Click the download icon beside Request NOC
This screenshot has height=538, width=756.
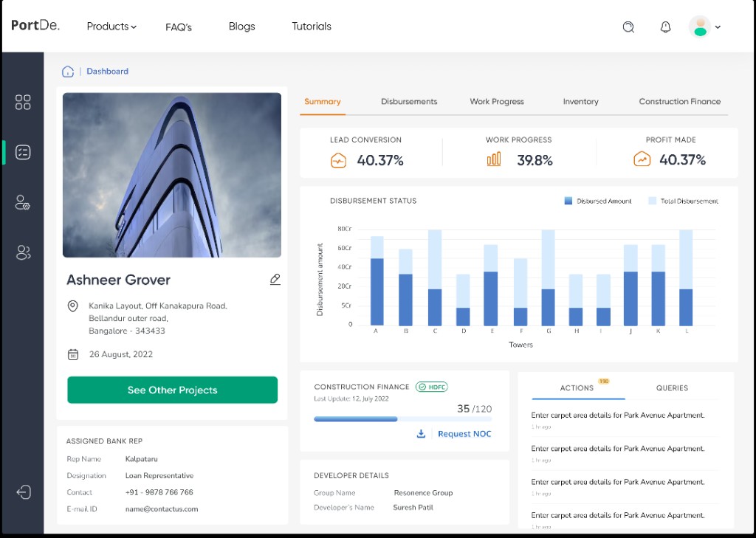(x=421, y=434)
